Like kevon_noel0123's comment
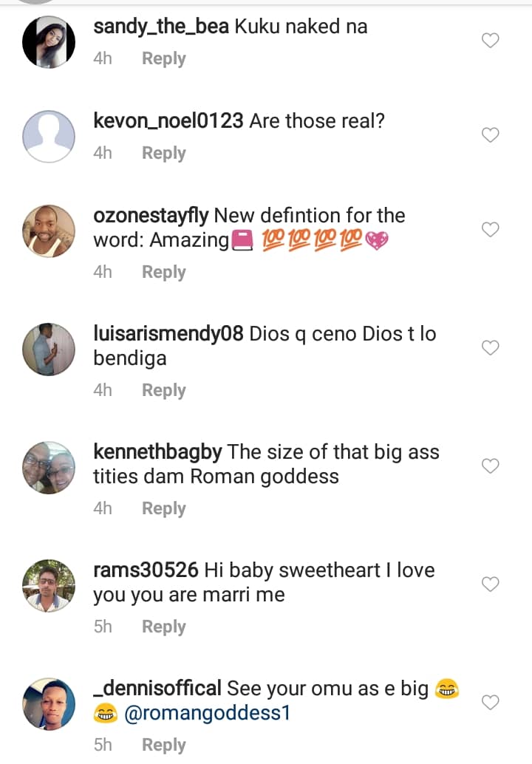This screenshot has height=764, width=532. 490,135
